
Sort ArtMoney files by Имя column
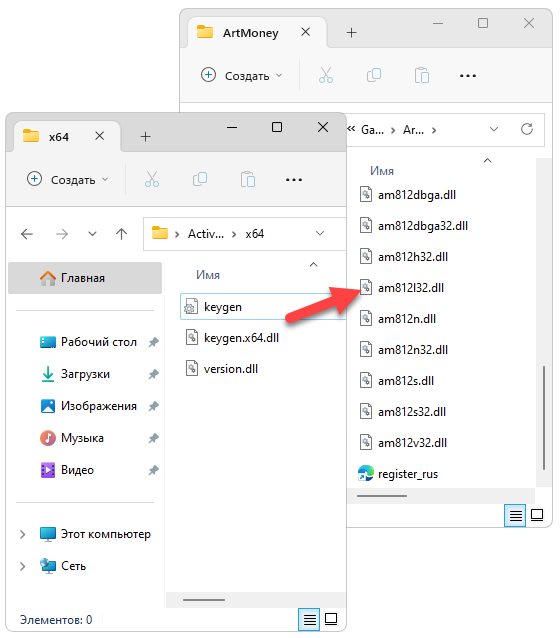(382, 171)
